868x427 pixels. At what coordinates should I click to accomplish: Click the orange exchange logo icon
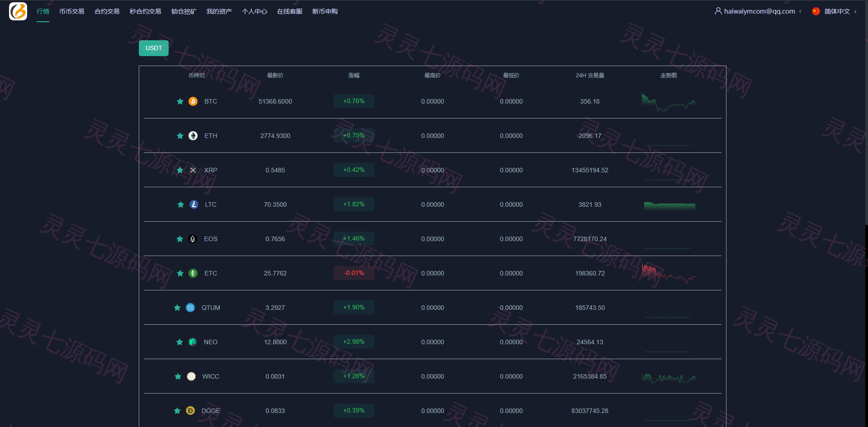point(18,11)
